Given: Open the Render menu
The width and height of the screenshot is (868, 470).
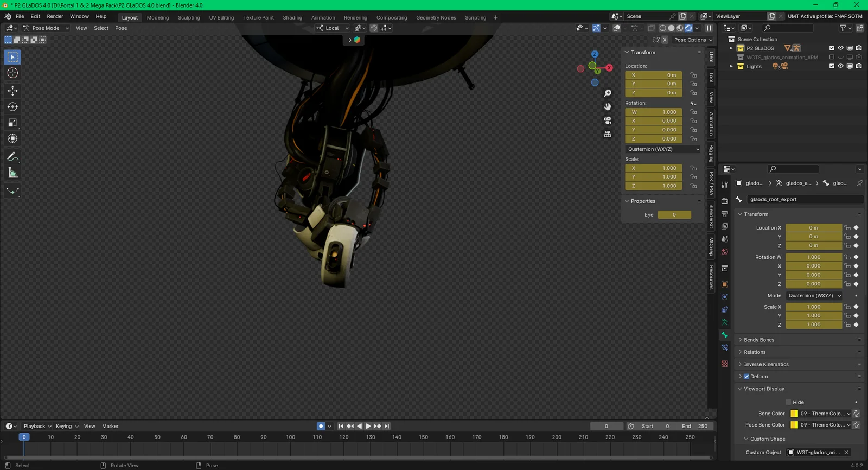Looking at the screenshot, I should [x=55, y=16].
